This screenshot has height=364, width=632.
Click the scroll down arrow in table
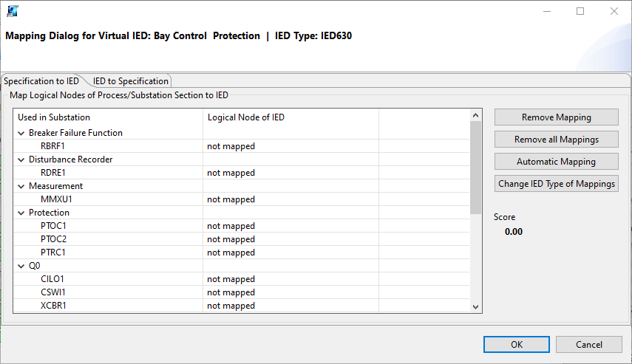coord(475,306)
